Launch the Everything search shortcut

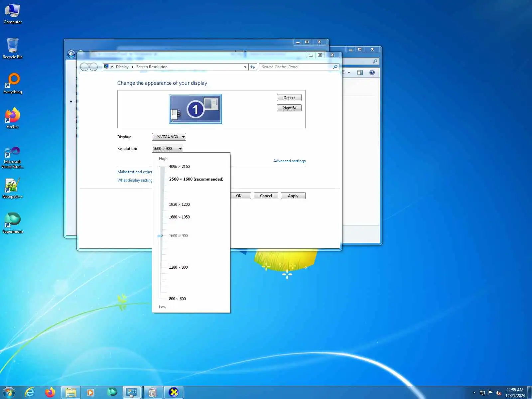click(x=13, y=83)
